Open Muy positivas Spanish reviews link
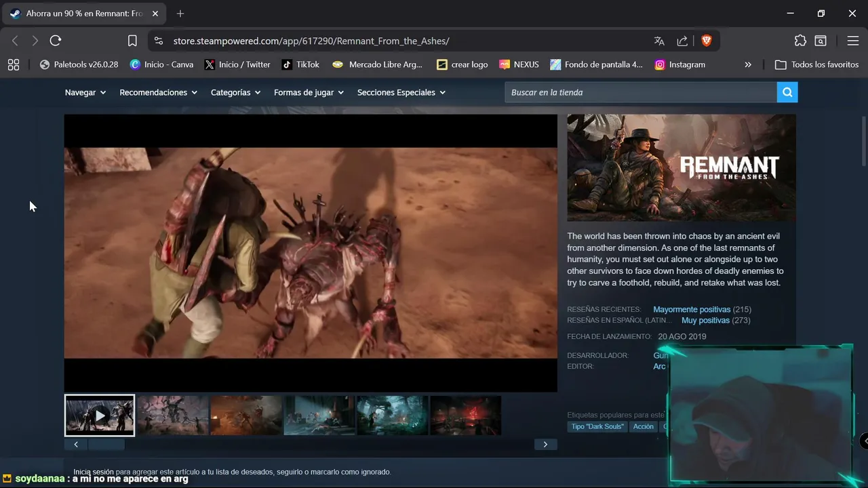This screenshot has width=868, height=488. [x=705, y=321]
